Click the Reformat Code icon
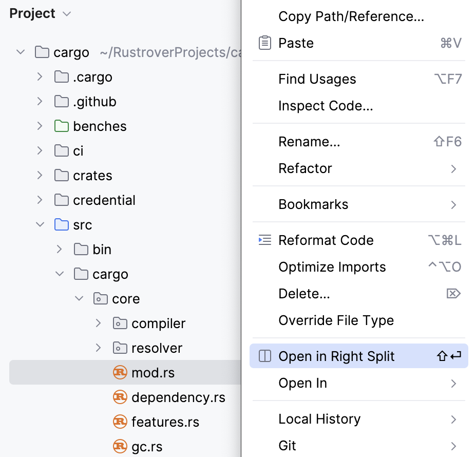476x457 pixels. [264, 240]
